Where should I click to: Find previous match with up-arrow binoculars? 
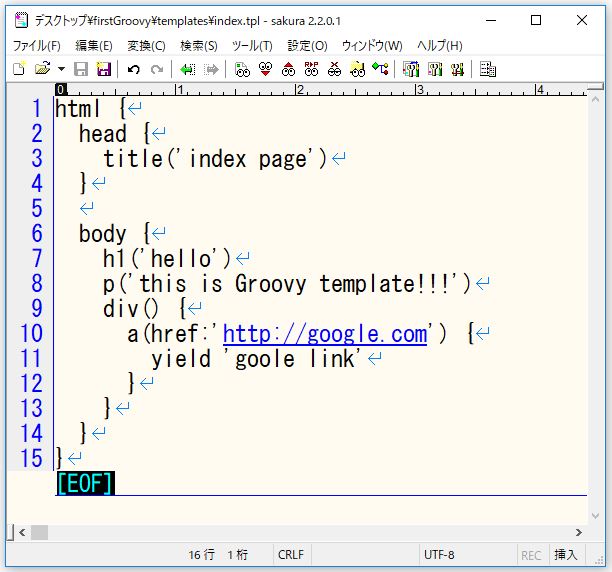(x=288, y=69)
